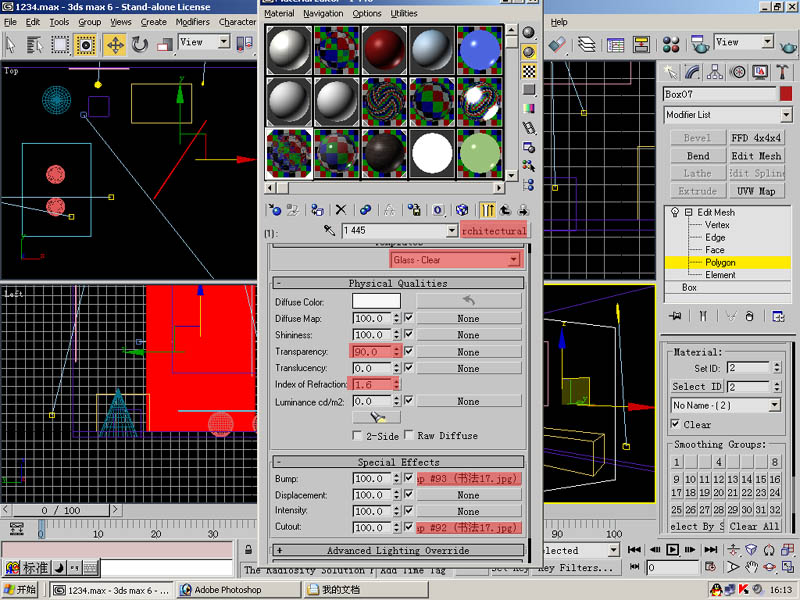Toggle the Diffuse Map checkbox
This screenshot has width=800, height=600.
click(409, 318)
